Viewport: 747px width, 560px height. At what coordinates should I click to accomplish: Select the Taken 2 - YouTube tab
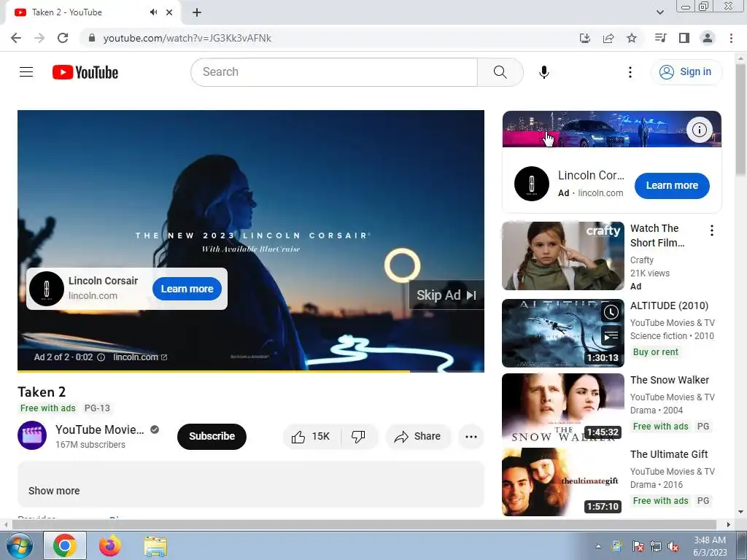click(93, 12)
